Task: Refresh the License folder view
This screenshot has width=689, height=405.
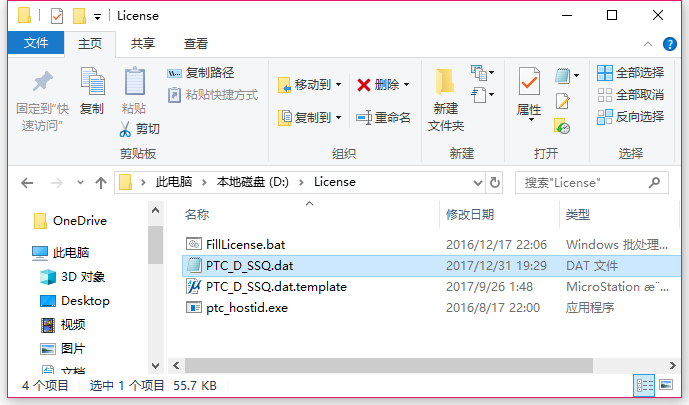Action: click(495, 182)
